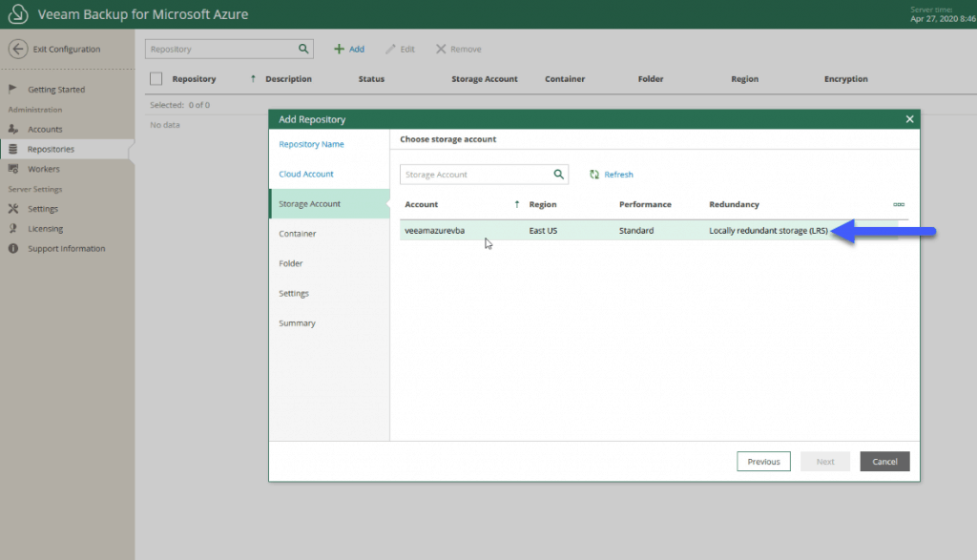Click the Standard performance cell

coord(636,231)
